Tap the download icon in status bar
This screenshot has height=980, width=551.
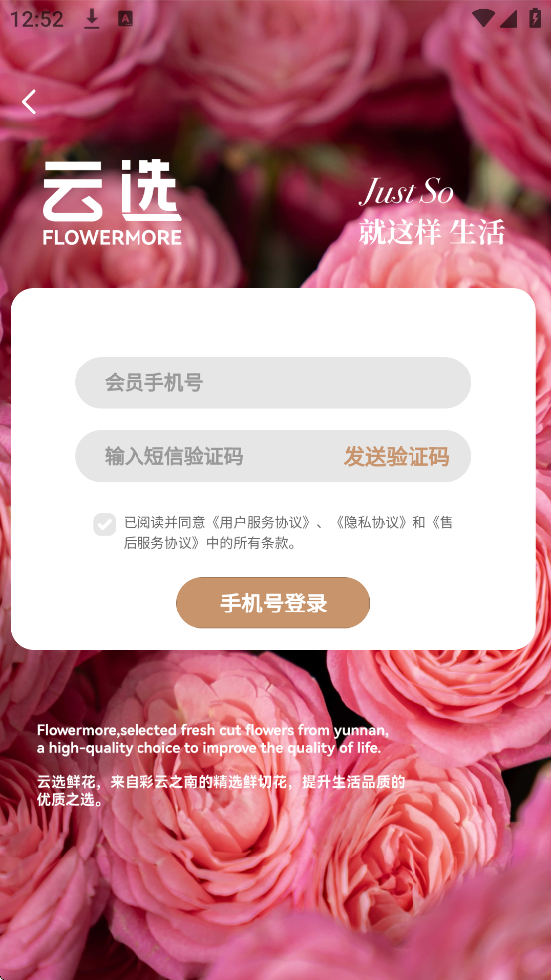pyautogui.click(x=92, y=19)
